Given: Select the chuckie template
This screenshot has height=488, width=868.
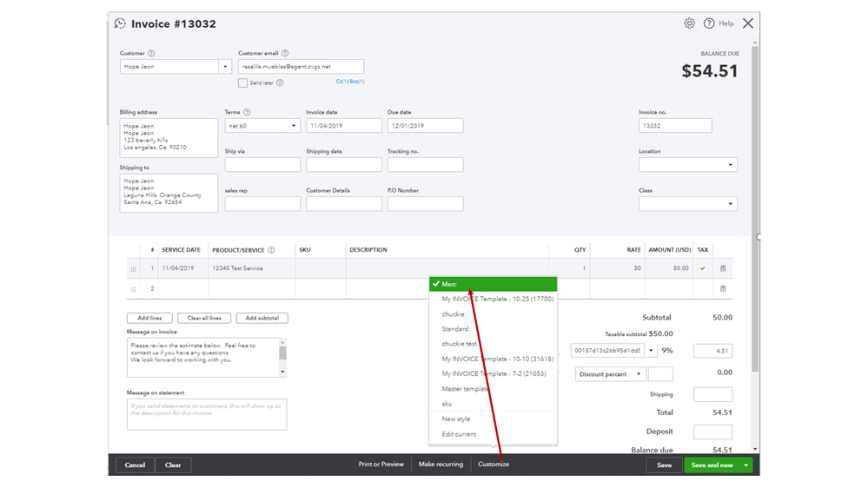Looking at the screenshot, I should coord(453,314).
